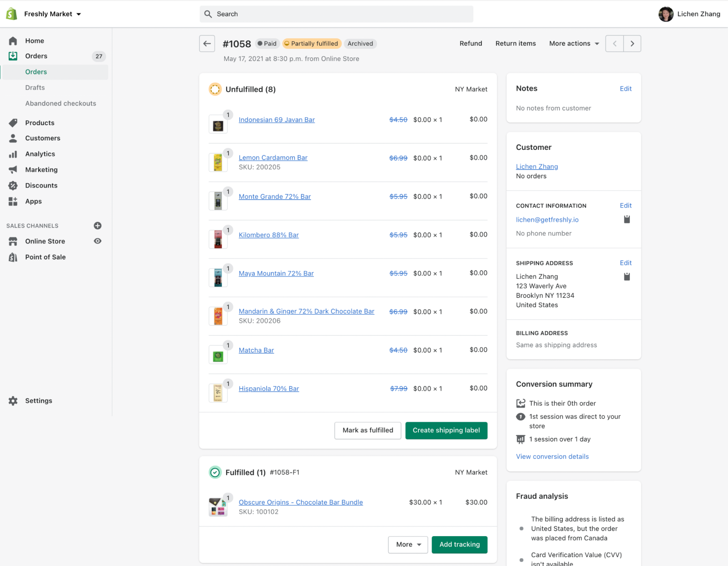
Task: Click the Customers person icon
Action: click(x=13, y=138)
